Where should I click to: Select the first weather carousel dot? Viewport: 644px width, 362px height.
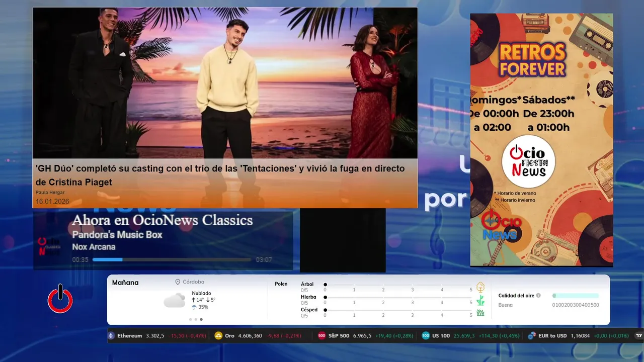click(191, 319)
